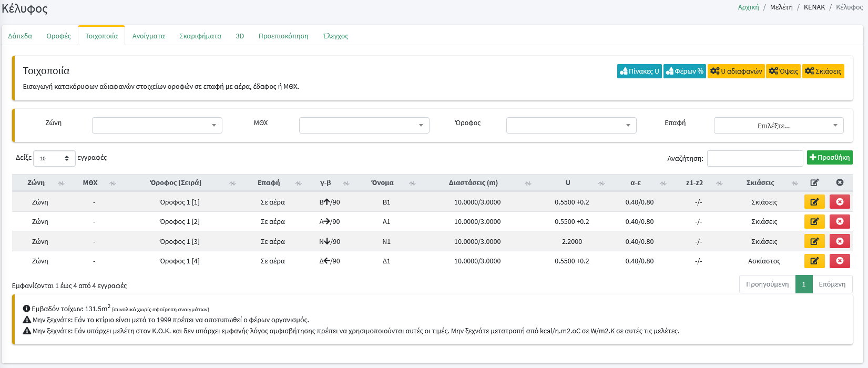Screen dimensions: 868x368
Task: Remove the A1 wall row
Action: tap(840, 221)
